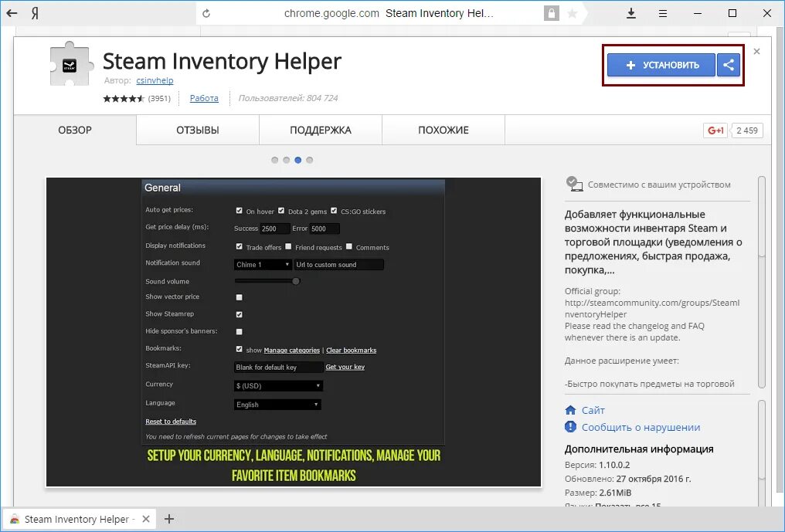The width and height of the screenshot is (785, 532).
Task: Open the ПОДДЕРЖКА tab
Action: pyautogui.click(x=321, y=130)
